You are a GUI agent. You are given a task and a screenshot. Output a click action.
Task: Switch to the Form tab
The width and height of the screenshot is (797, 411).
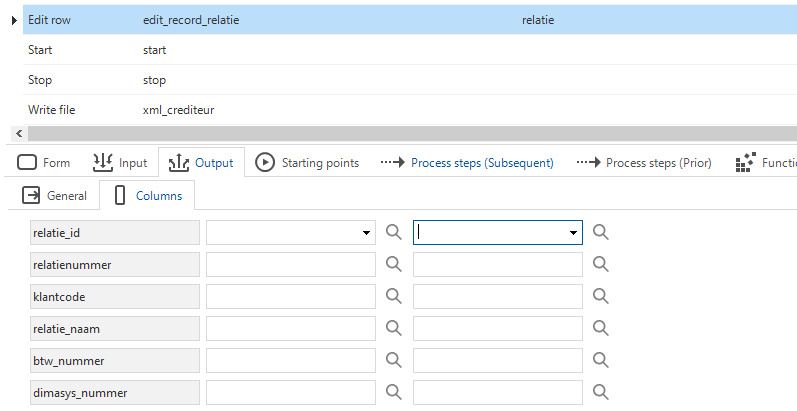coord(44,163)
